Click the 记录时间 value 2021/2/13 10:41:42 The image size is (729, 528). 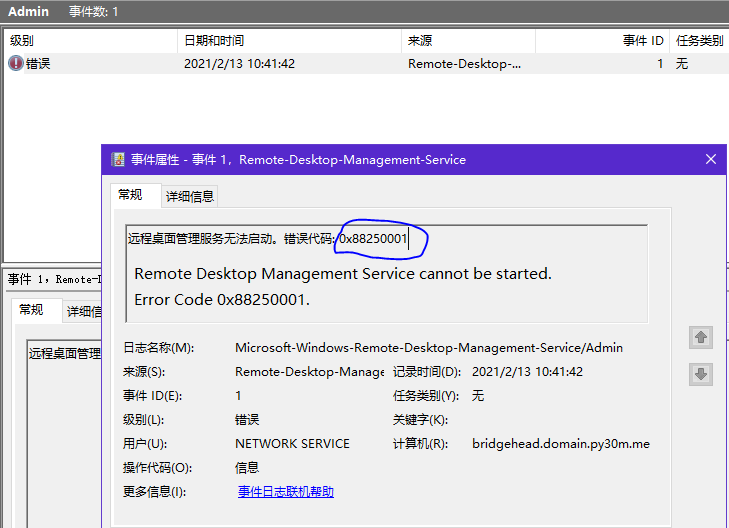pyautogui.click(x=527, y=372)
